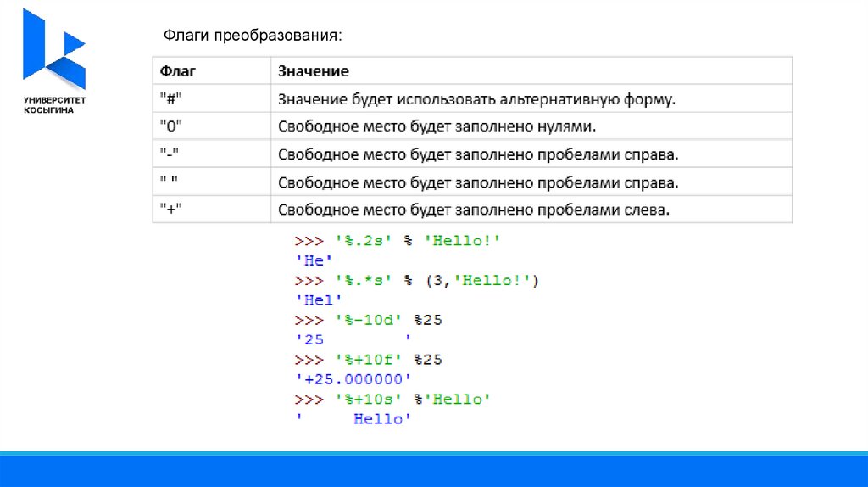This screenshot has height=487, width=868.
Task: Click the code line containing '%-10d'
Action: pyautogui.click(x=369, y=320)
